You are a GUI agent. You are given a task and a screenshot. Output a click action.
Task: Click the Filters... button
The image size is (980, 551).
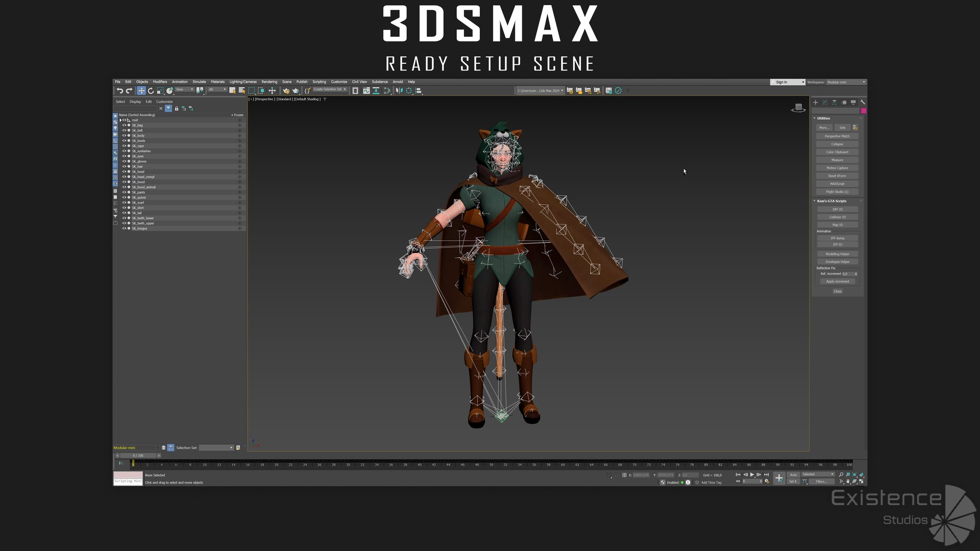[x=821, y=482]
